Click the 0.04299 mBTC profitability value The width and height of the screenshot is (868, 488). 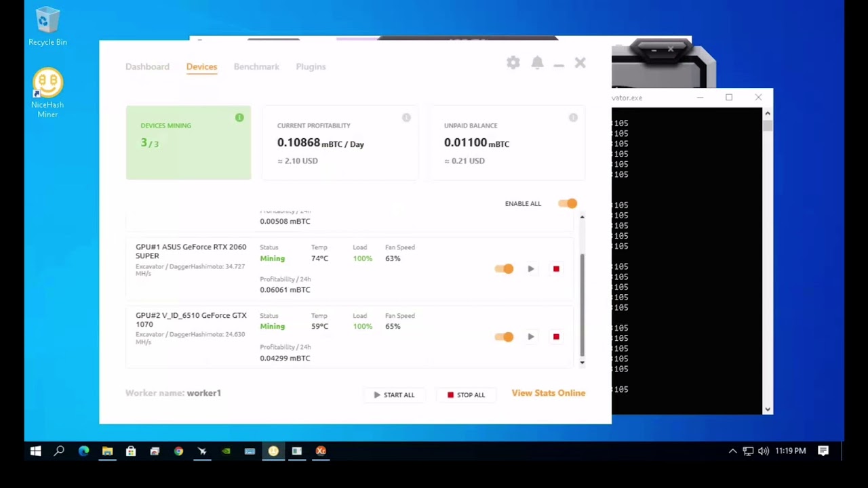285,358
